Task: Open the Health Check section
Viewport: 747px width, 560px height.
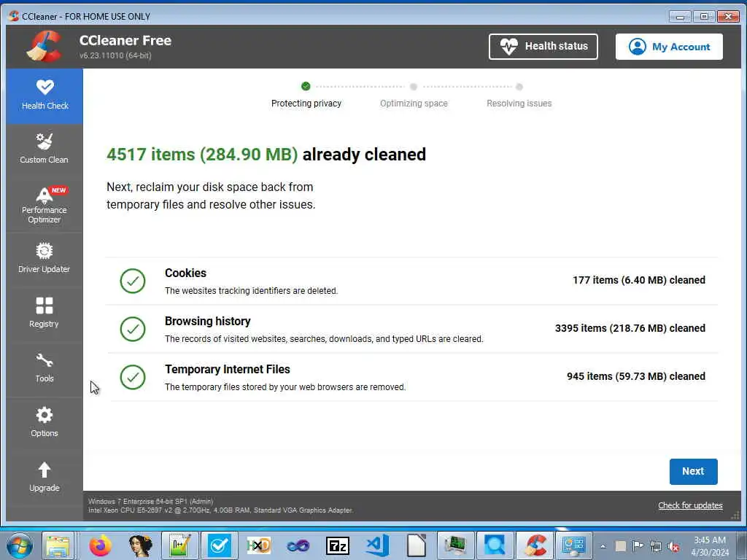Action: [x=44, y=96]
